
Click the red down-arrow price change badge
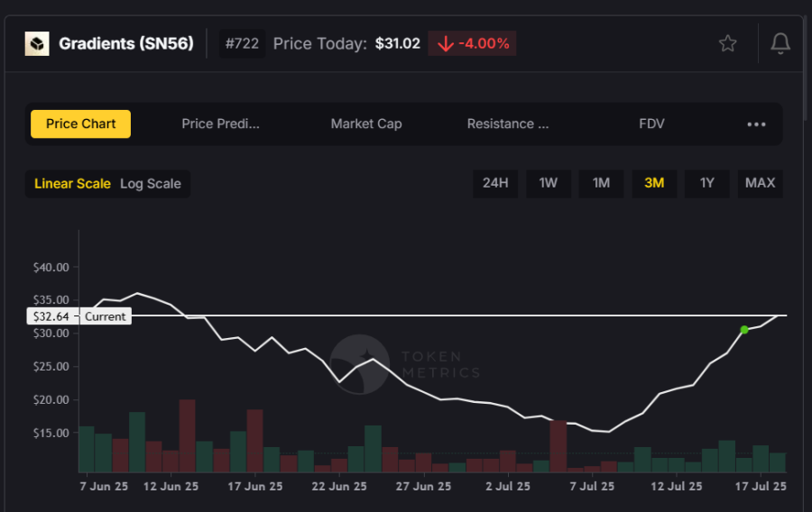472,43
